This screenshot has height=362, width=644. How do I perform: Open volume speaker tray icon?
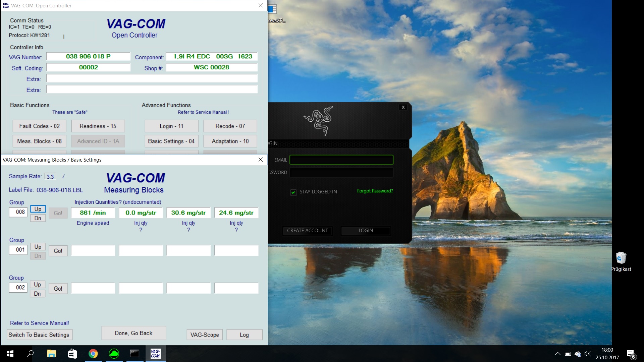tap(588, 354)
